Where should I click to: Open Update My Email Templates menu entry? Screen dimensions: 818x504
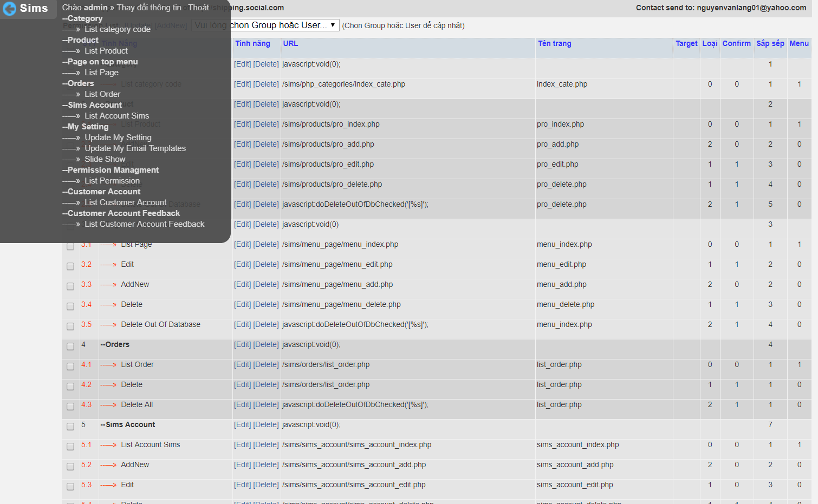click(135, 148)
